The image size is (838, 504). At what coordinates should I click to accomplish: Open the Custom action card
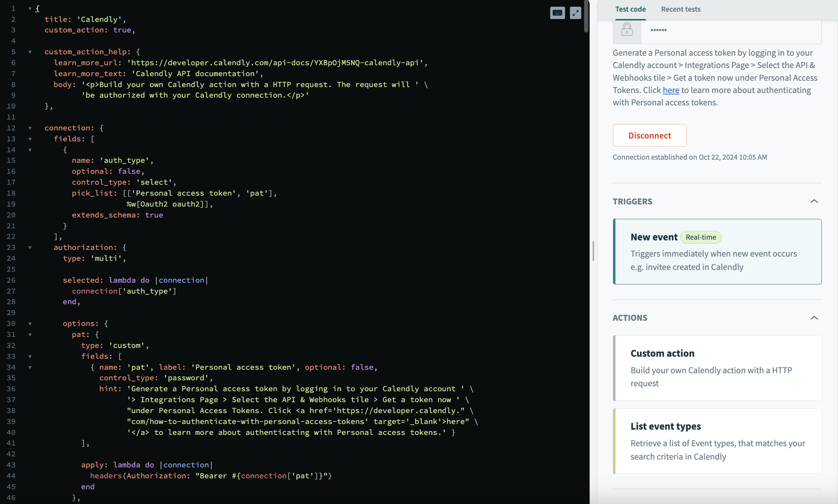tap(717, 368)
